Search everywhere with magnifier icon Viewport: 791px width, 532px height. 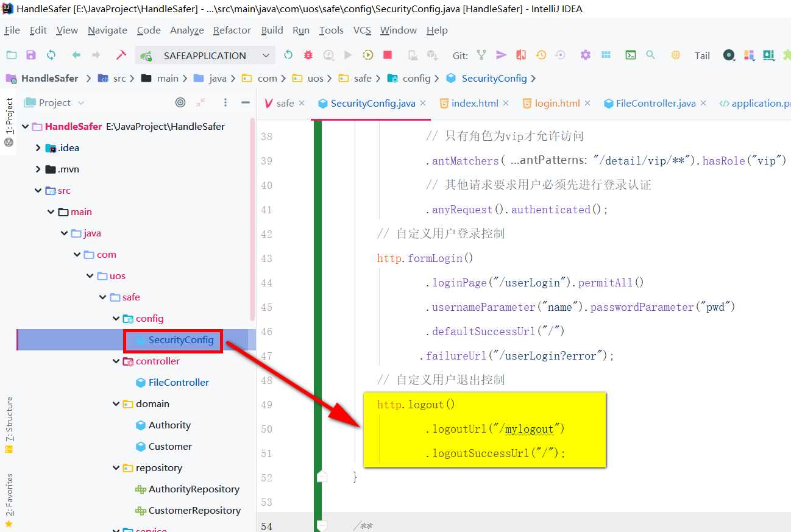coord(650,55)
